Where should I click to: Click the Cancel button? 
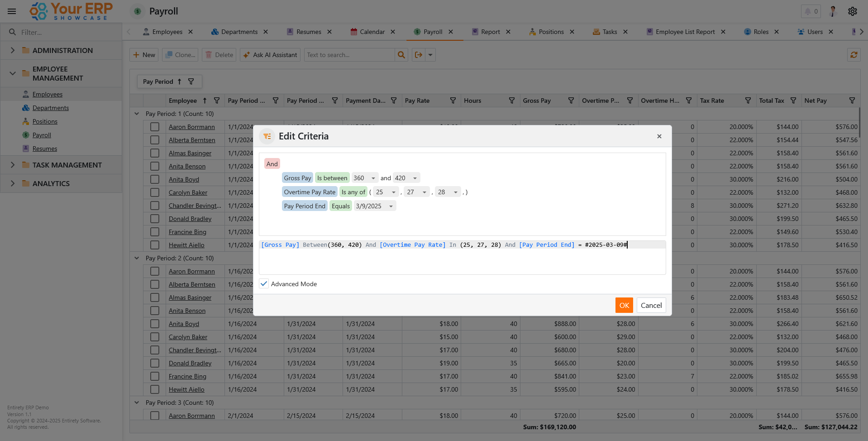pos(651,305)
